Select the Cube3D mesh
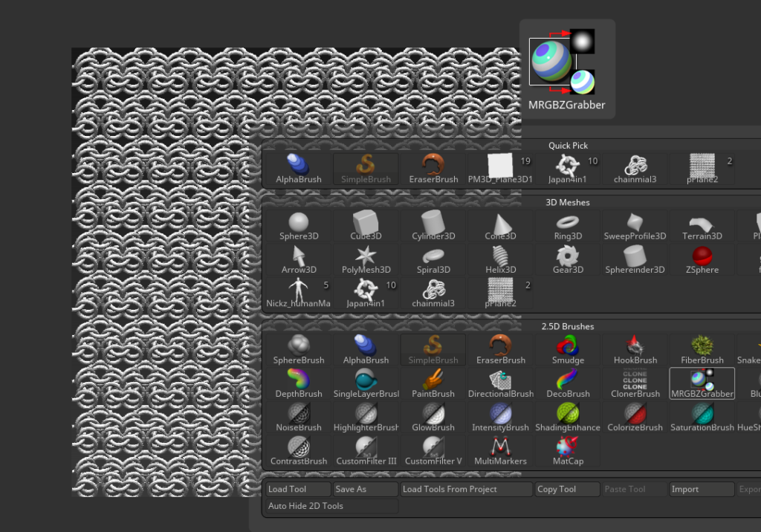Image resolution: width=761 pixels, height=532 pixels. click(x=366, y=226)
